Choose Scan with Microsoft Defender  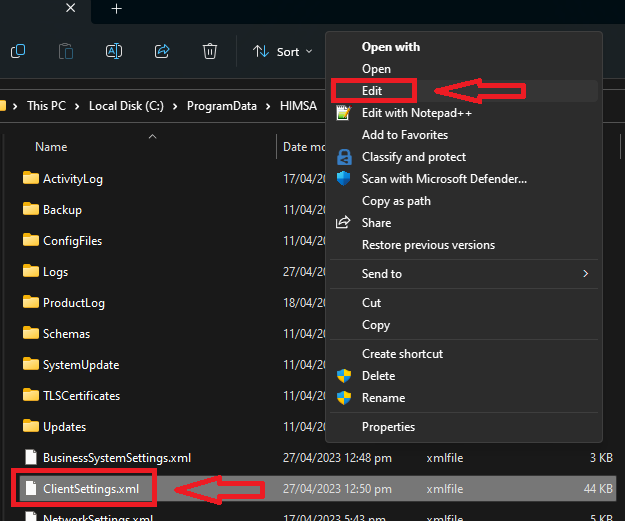coord(443,179)
